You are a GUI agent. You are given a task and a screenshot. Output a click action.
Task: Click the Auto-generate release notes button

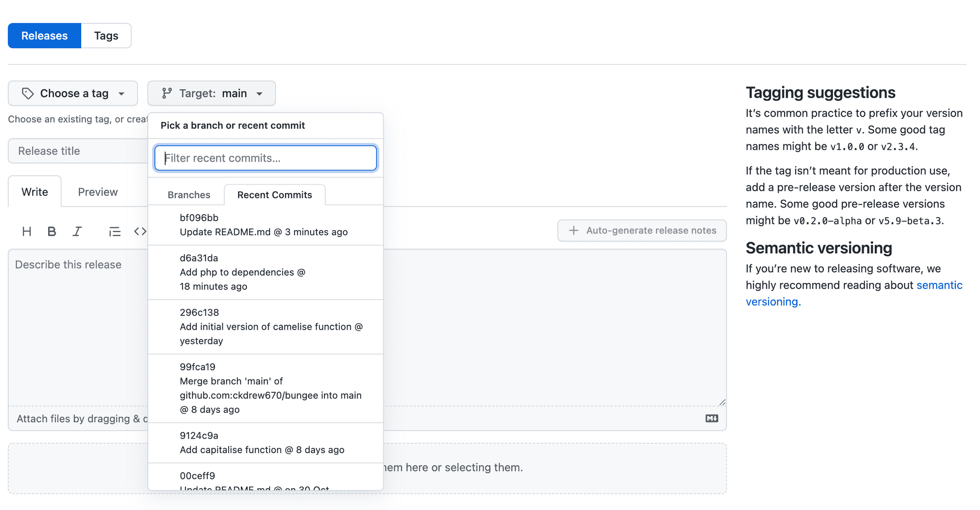point(642,230)
